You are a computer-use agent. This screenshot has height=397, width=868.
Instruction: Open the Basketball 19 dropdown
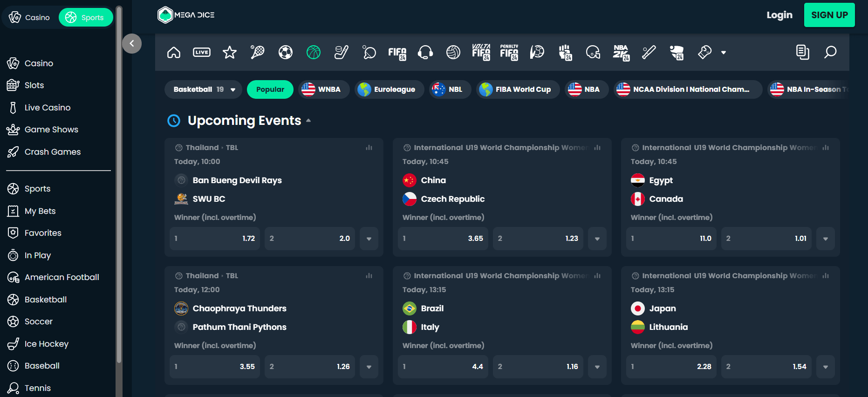coord(204,89)
